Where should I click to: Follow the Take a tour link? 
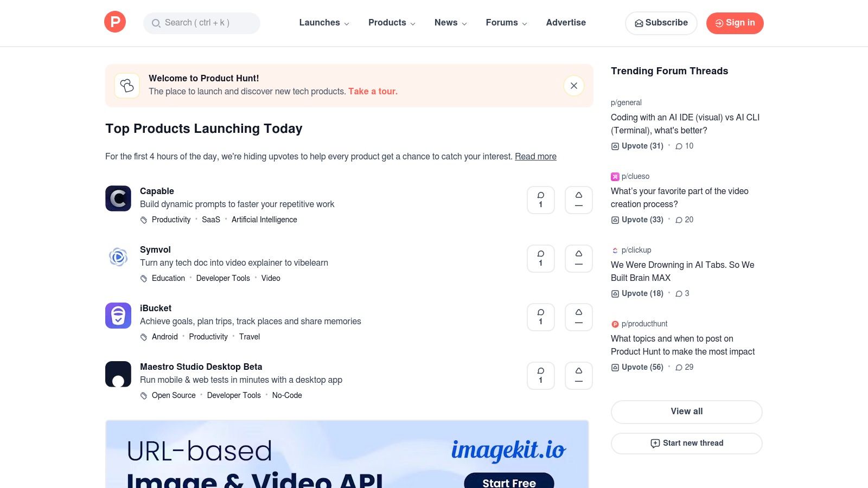click(x=373, y=91)
